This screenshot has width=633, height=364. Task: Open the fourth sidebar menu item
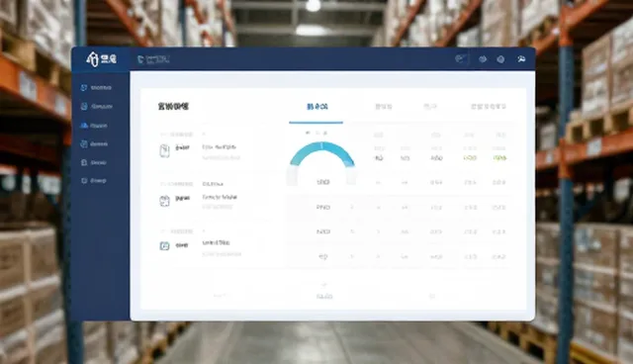(94, 144)
